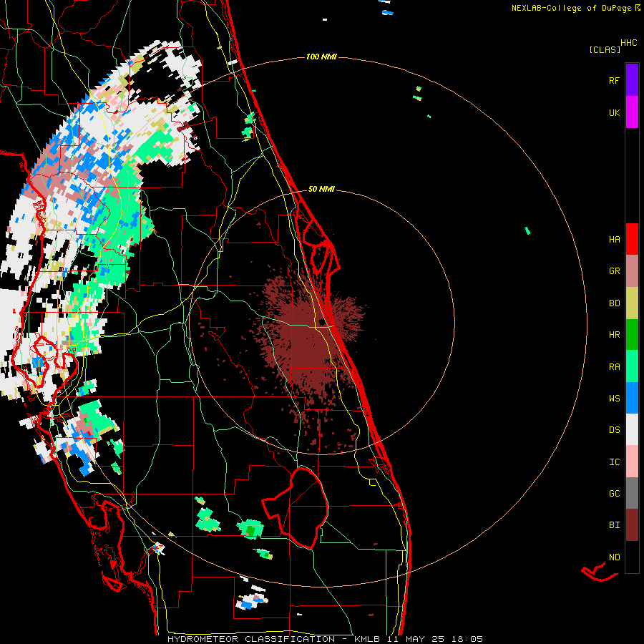Screen dimensions: 644x644
Task: Click the dark green heavy rain cell
Action: (250, 530)
